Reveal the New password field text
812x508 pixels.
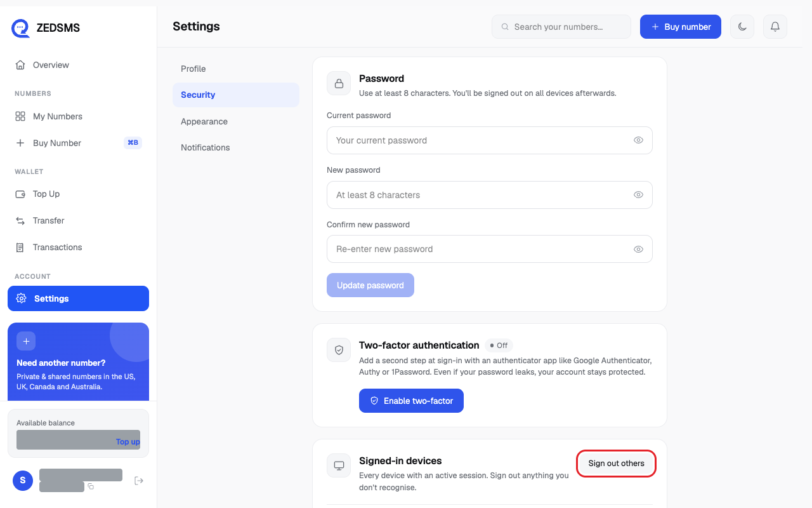[638, 195]
